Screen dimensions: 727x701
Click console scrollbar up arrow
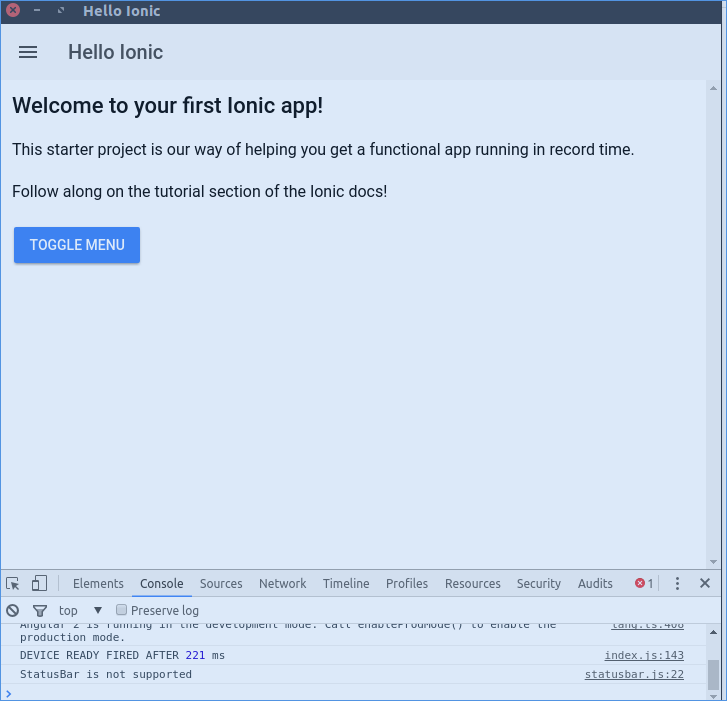pyautogui.click(x=714, y=632)
